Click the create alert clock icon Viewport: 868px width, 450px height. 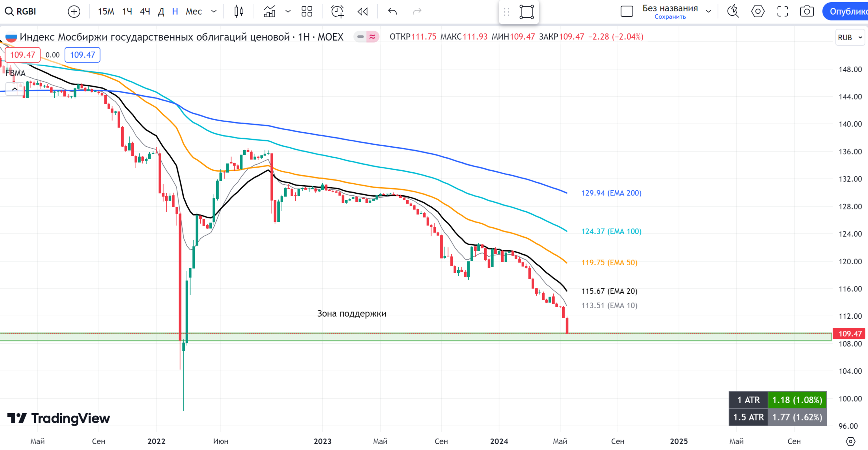[337, 11]
